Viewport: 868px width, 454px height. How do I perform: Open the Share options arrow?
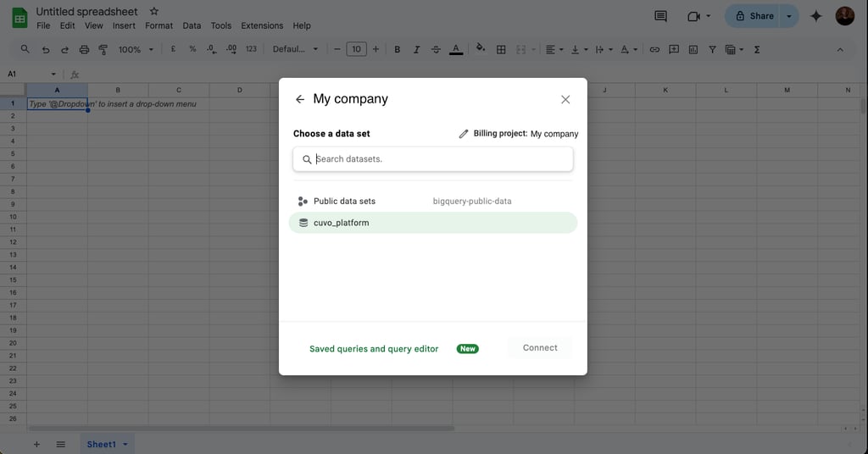click(x=789, y=16)
